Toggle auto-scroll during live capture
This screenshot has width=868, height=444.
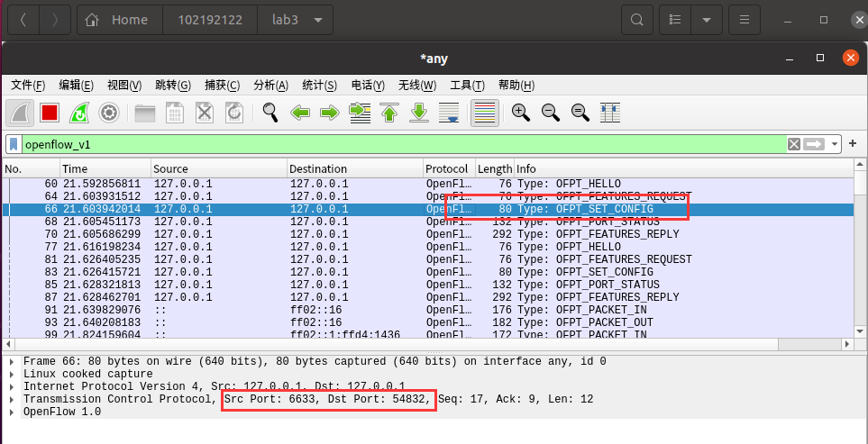[450, 113]
